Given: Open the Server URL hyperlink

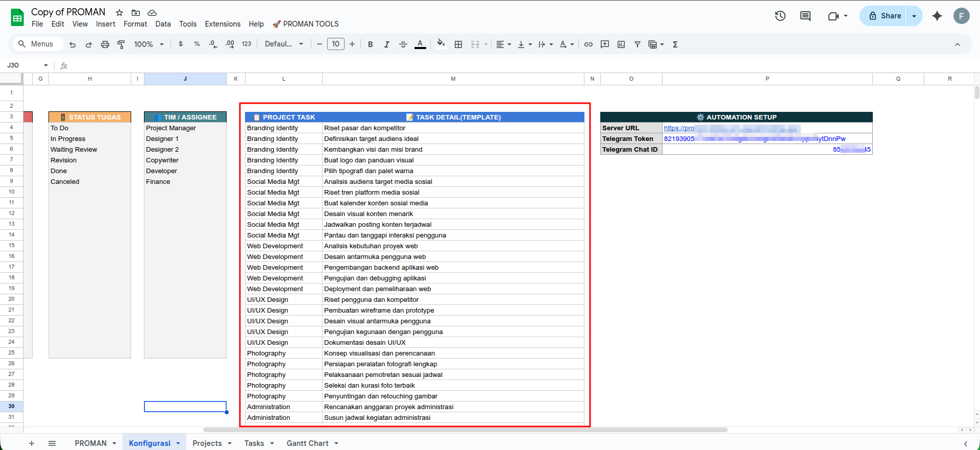Looking at the screenshot, I should (679, 128).
